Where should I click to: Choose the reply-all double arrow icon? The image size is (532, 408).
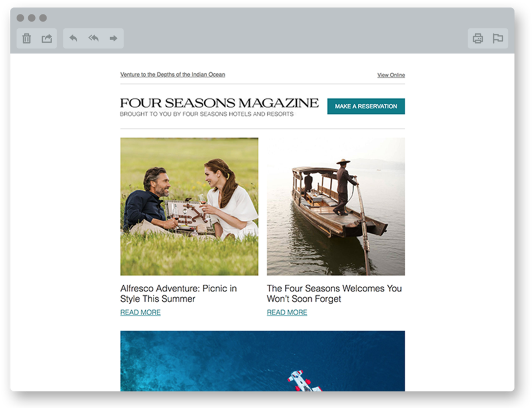pyautogui.click(x=93, y=38)
